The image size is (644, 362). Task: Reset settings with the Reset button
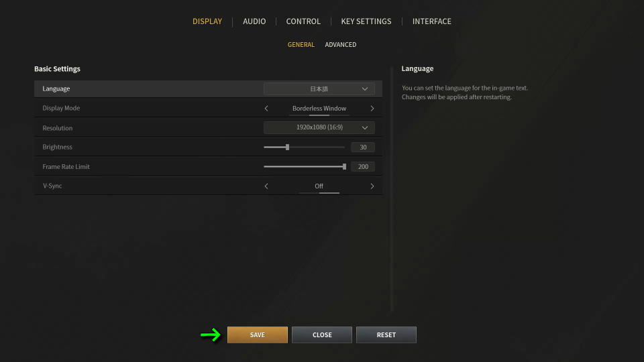(x=386, y=335)
